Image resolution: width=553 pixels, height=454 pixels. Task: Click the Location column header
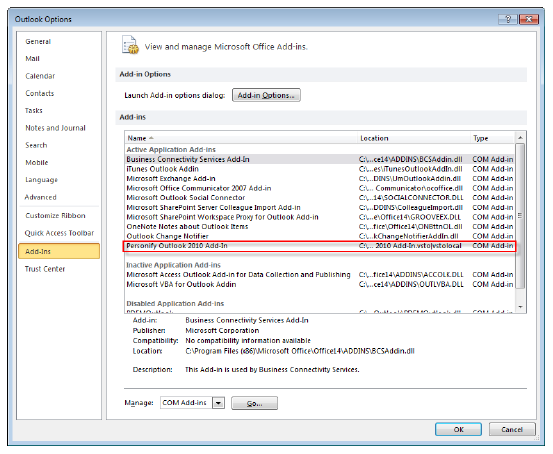point(414,138)
